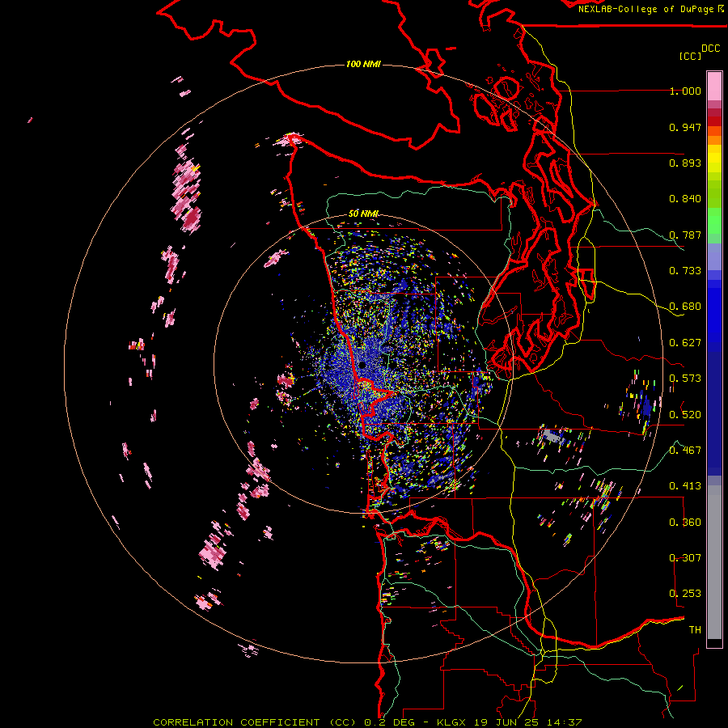Click the 0.253 scale value
Screen dimensions: 728x728
(685, 594)
